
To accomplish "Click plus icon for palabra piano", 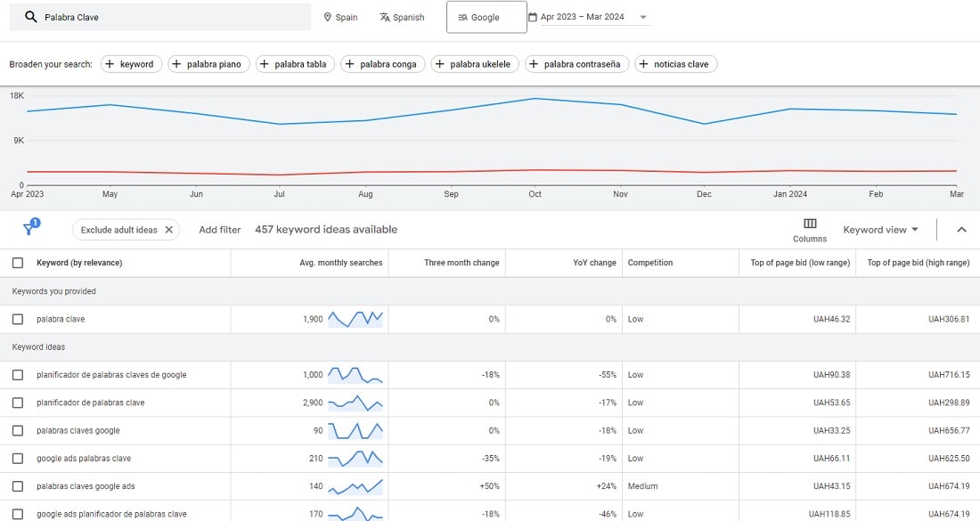I will point(177,64).
